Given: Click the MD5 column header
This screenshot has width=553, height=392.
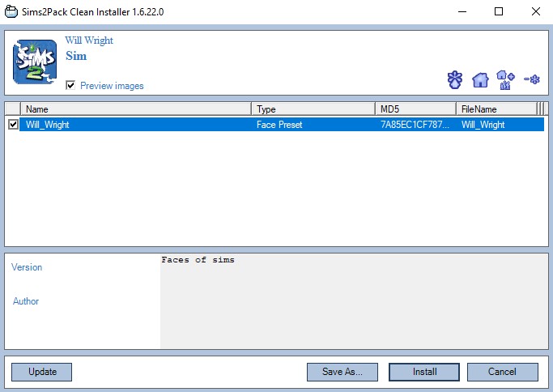Looking at the screenshot, I should coord(416,109).
